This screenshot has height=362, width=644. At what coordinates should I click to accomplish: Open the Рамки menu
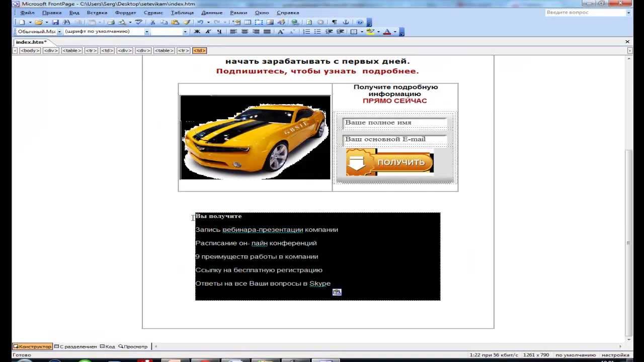click(x=238, y=13)
